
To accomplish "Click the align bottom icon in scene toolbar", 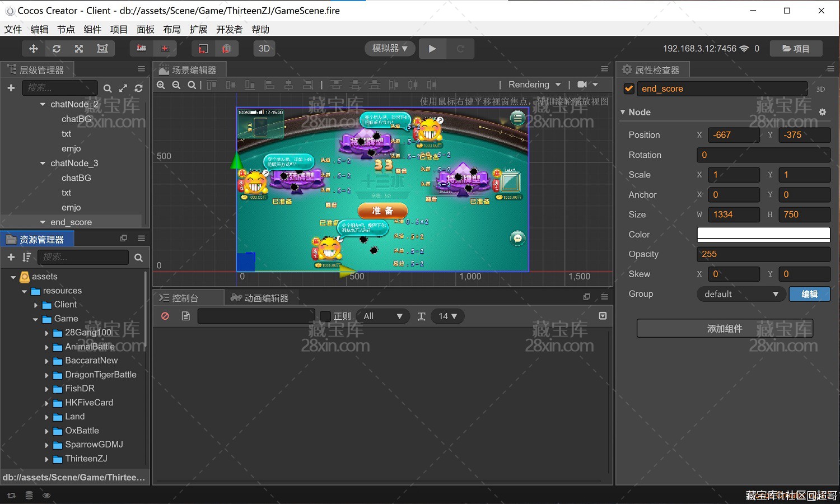I will pyautogui.click(x=250, y=85).
